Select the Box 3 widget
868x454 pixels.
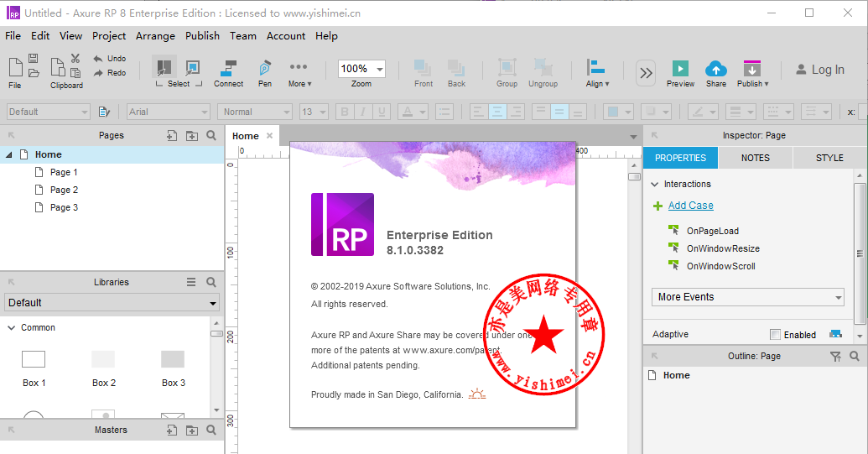click(x=174, y=368)
